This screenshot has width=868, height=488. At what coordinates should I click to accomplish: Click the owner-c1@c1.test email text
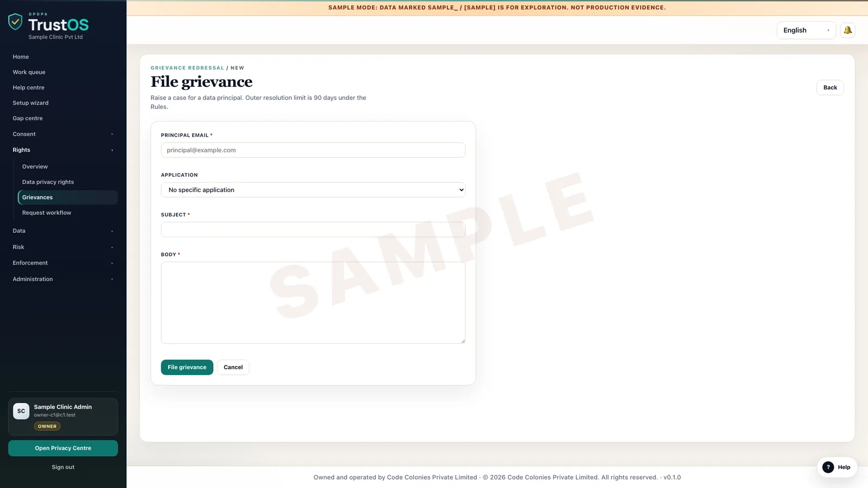click(55, 415)
